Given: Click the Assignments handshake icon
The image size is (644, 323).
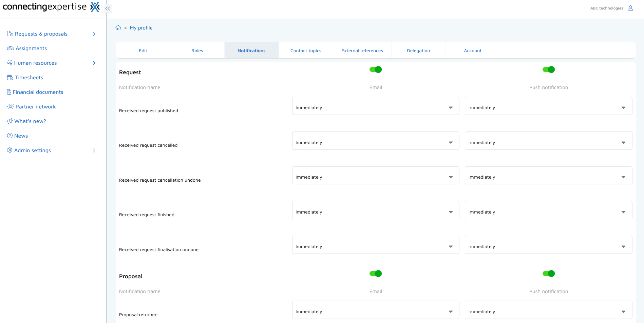Looking at the screenshot, I should (11, 48).
